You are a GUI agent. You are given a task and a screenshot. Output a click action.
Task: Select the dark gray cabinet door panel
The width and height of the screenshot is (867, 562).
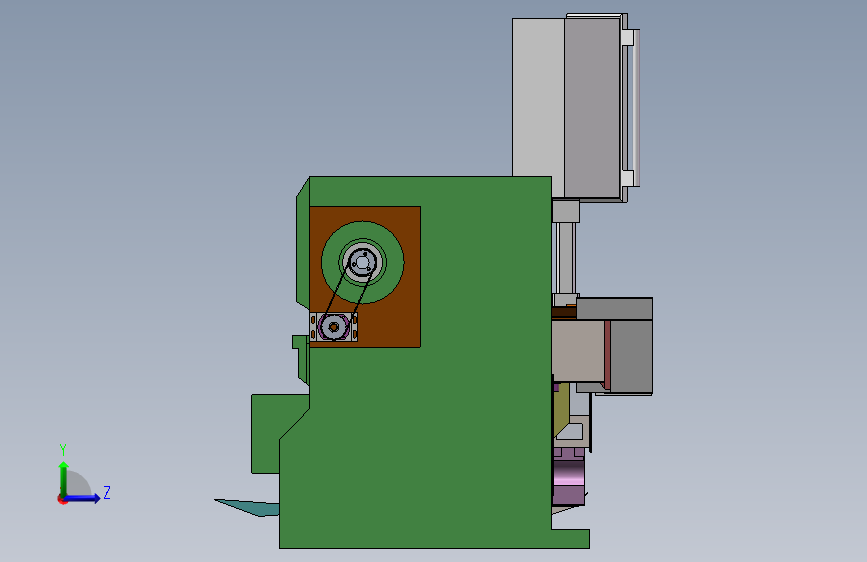coord(592,108)
